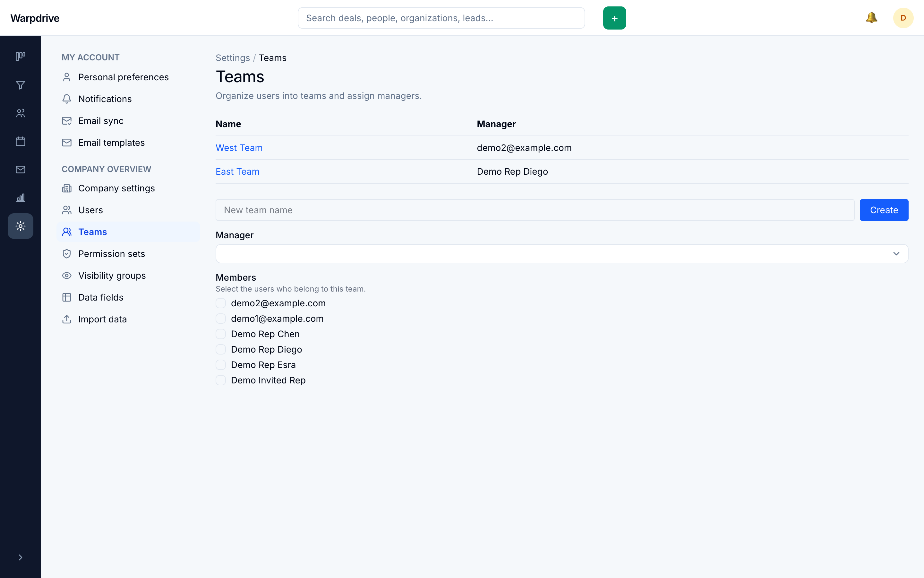Click the Data fields table icon
This screenshot has width=924, height=578.
[67, 297]
